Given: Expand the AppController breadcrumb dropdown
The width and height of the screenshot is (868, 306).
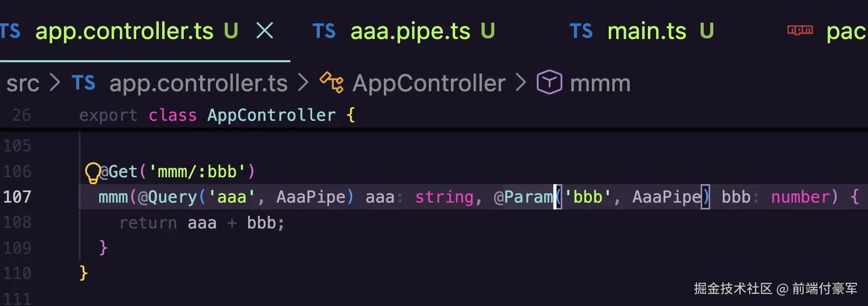Looking at the screenshot, I should point(429,83).
